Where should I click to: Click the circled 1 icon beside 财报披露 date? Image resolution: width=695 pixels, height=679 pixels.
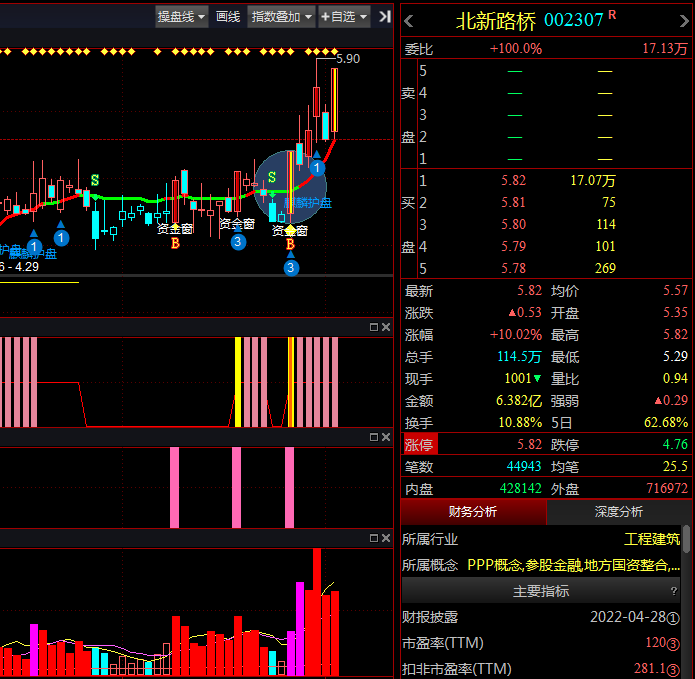(673, 618)
